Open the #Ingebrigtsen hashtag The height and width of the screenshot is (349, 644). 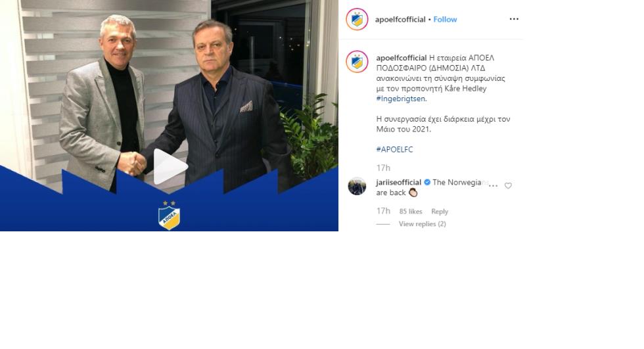click(400, 99)
